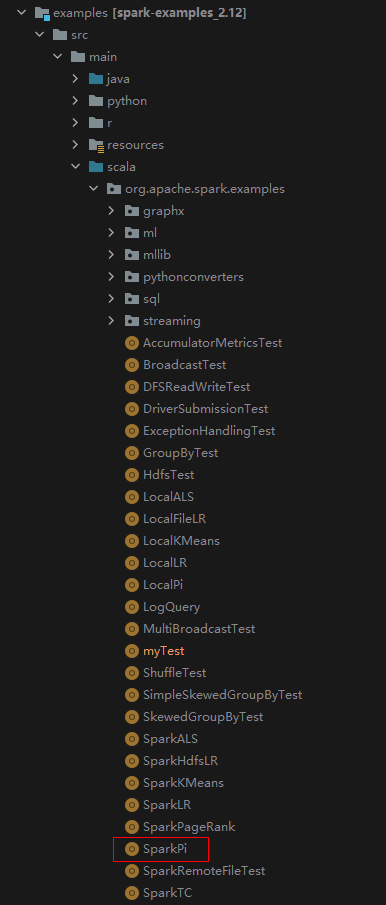The height and width of the screenshot is (905, 386).
Task: Click the SparkPageRank object icon
Action: pos(132,827)
